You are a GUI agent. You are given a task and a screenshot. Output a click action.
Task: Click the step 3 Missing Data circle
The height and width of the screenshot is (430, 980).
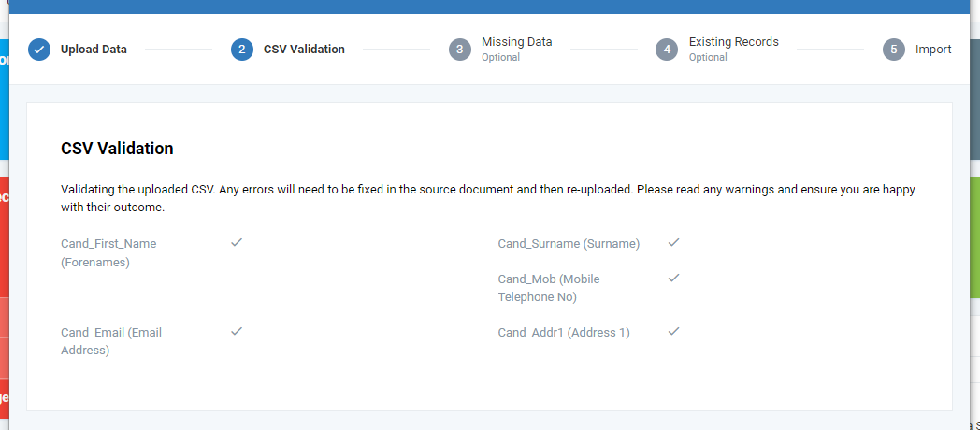[x=460, y=50]
